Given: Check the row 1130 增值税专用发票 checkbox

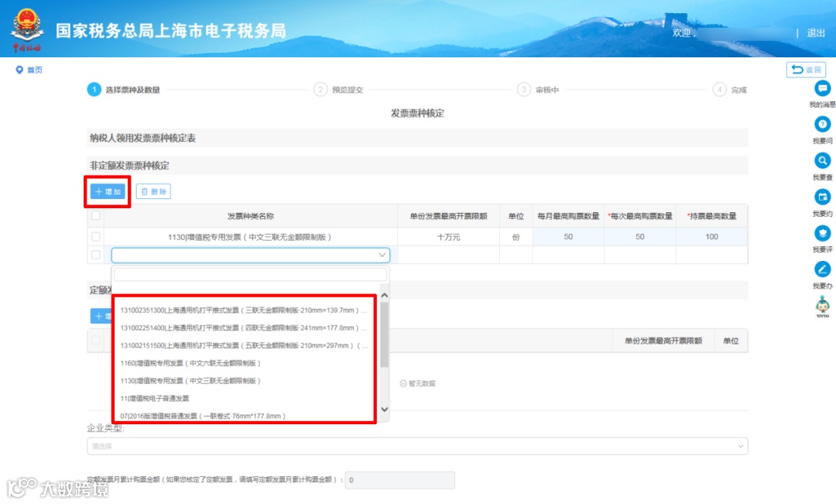Looking at the screenshot, I should coord(96,236).
